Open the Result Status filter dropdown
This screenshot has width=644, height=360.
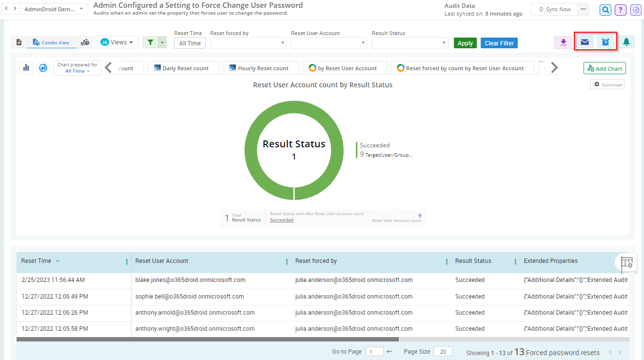pos(410,42)
